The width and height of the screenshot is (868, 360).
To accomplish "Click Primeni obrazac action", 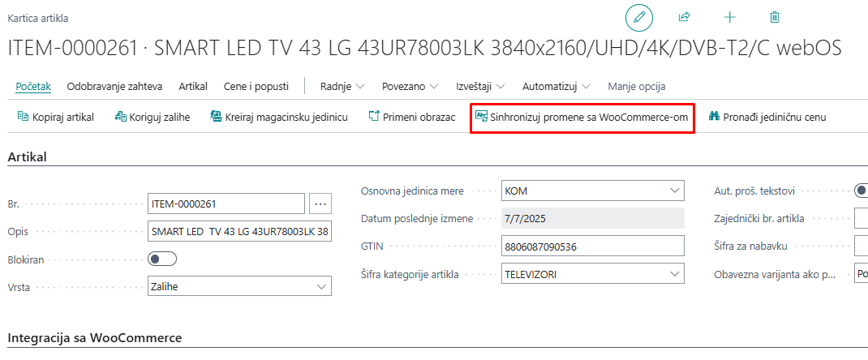I will tap(411, 118).
